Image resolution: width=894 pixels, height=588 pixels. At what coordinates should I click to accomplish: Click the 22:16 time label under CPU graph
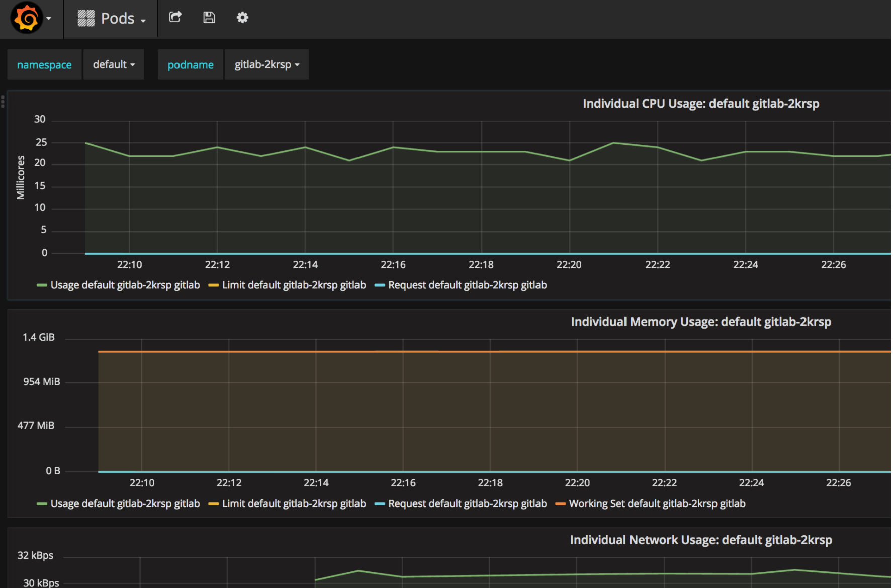393,265
